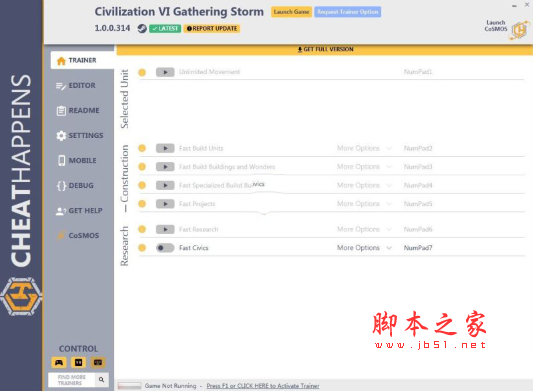This screenshot has height=391, width=533.
Task: Expand More Options for Fast Specialized Build
Action: 364,185
